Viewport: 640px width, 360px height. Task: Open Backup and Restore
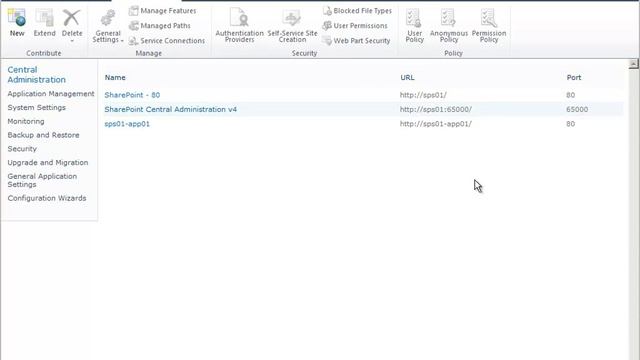pos(43,135)
